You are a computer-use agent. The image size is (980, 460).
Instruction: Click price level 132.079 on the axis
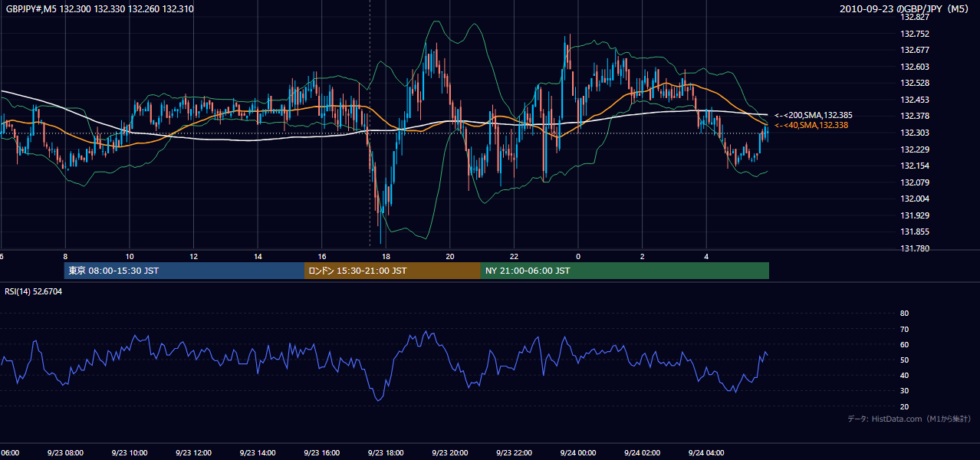(x=914, y=182)
